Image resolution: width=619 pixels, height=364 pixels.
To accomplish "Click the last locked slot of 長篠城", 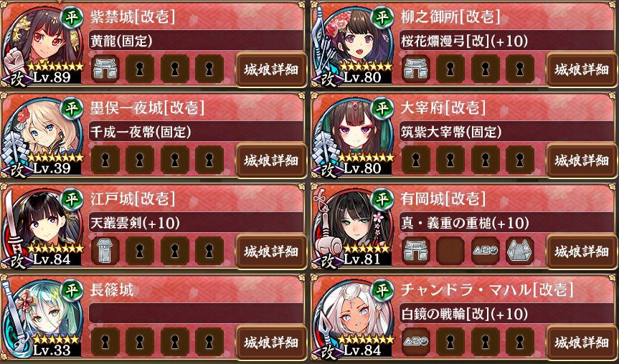I will (x=209, y=342).
